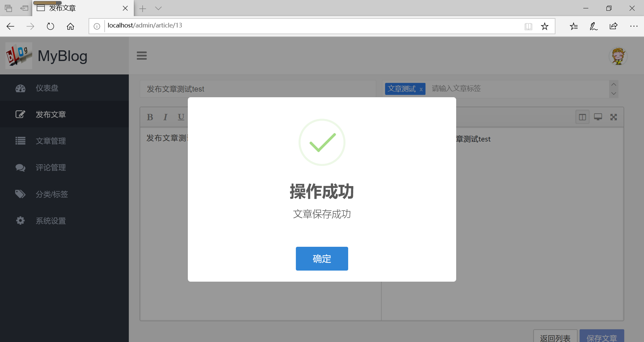644x342 pixels.
Task: Go to browser home page
Action: [70, 26]
